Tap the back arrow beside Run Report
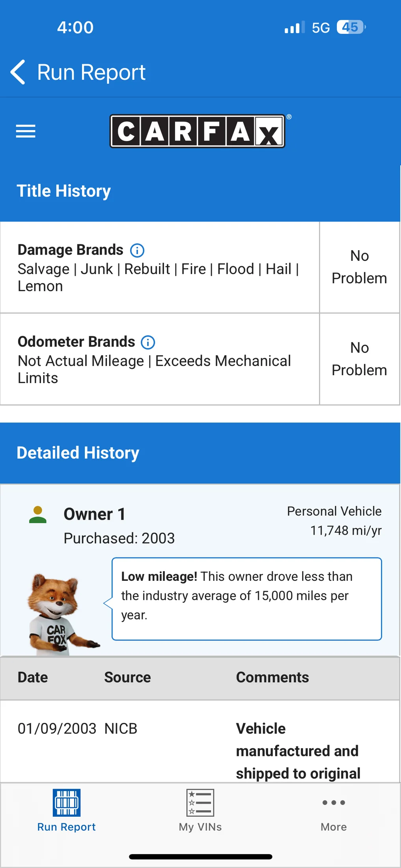401x868 pixels. pyautogui.click(x=18, y=72)
